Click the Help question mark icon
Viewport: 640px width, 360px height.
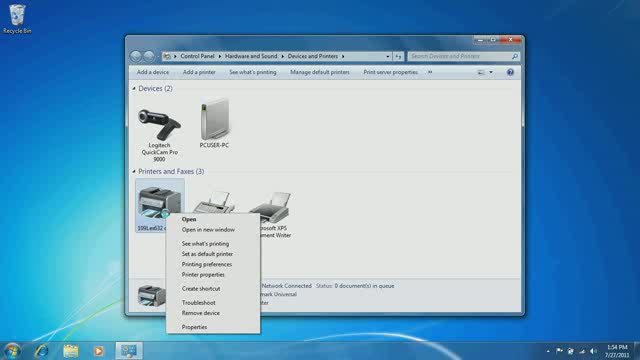tap(510, 72)
